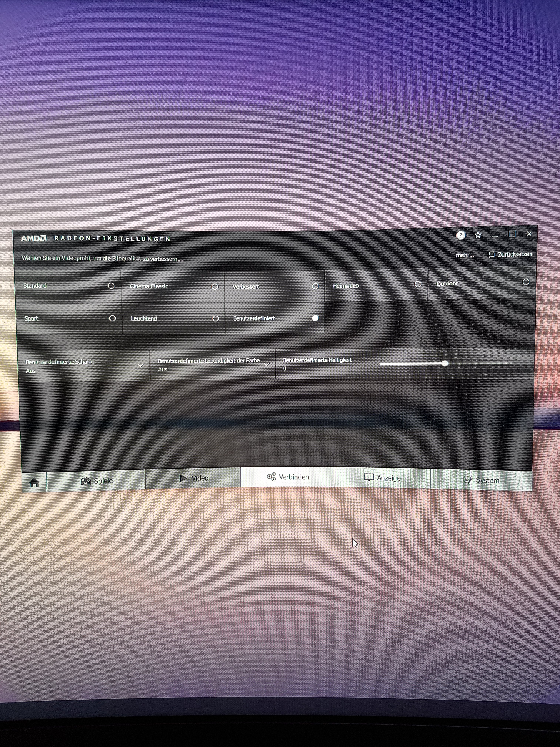560x747 pixels.
Task: Click the home icon in bottom bar
Action: coord(34,483)
